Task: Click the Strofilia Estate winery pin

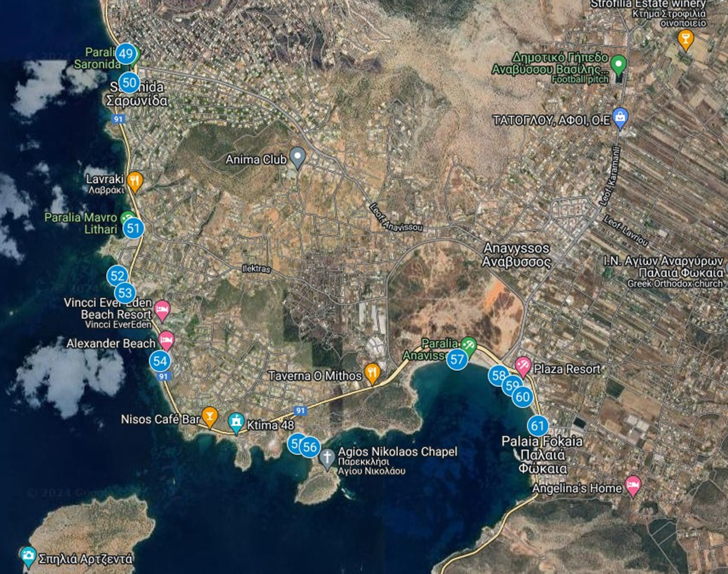Action: 685,39
